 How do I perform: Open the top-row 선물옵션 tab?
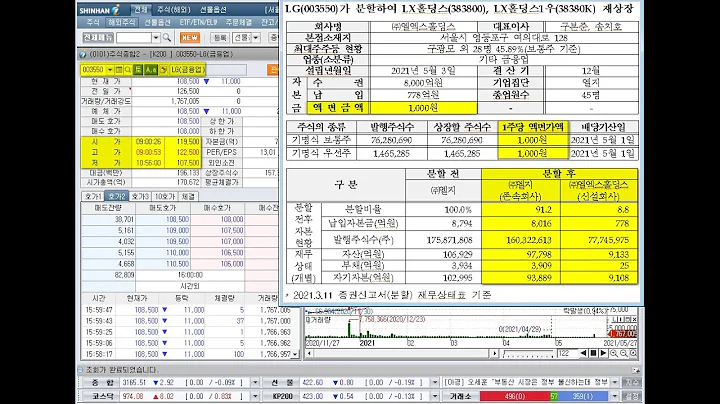tap(213, 10)
